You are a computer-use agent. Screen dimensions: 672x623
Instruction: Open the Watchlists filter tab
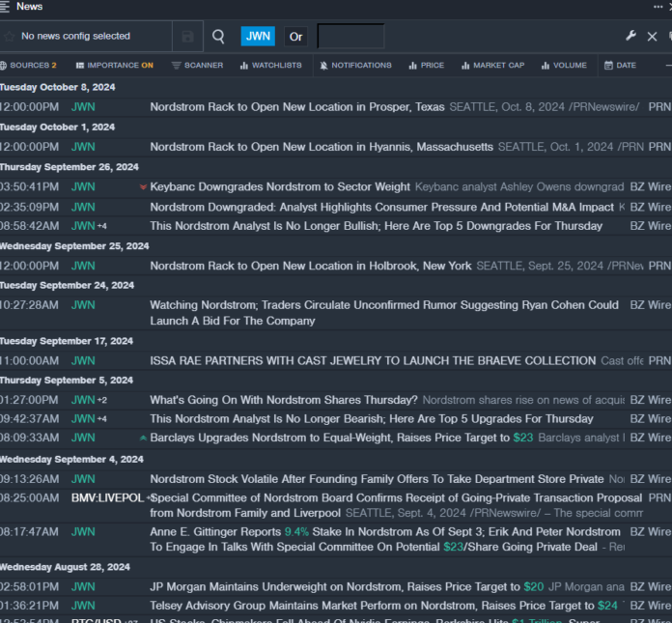coord(269,66)
